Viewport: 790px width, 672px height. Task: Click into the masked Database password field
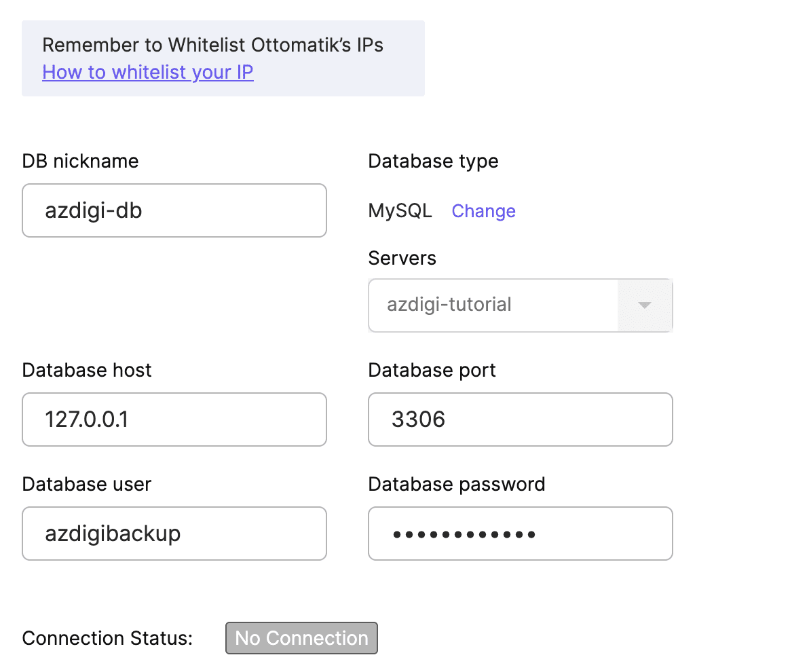tap(520, 534)
